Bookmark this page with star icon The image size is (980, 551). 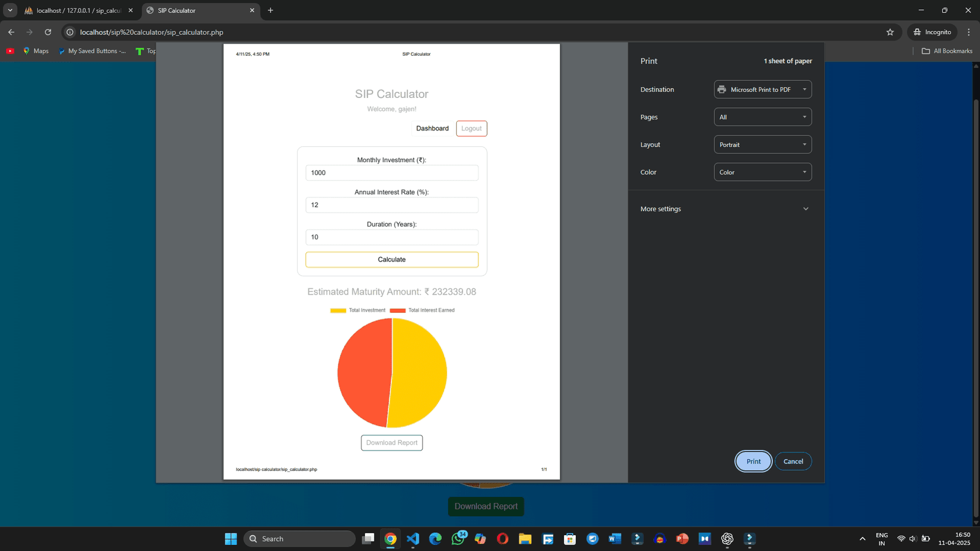(890, 32)
